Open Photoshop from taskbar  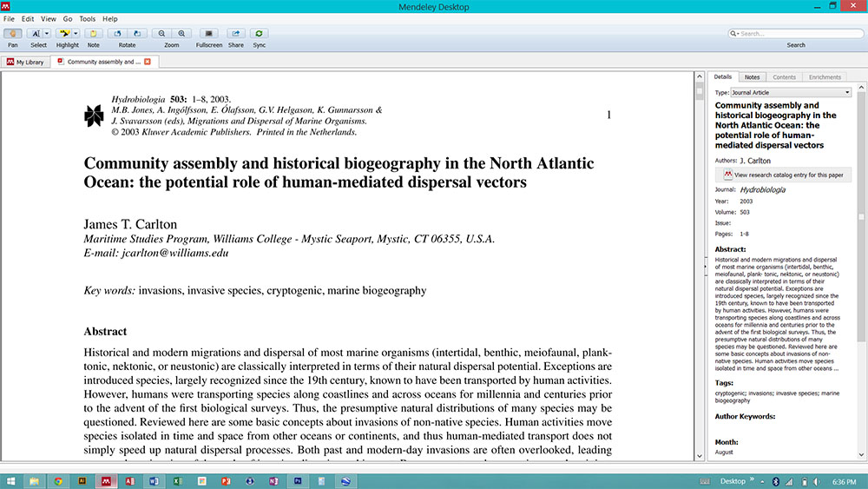pyautogui.click(x=298, y=481)
